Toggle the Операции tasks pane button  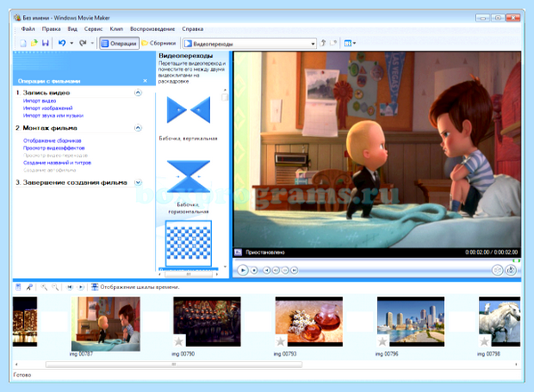(119, 44)
